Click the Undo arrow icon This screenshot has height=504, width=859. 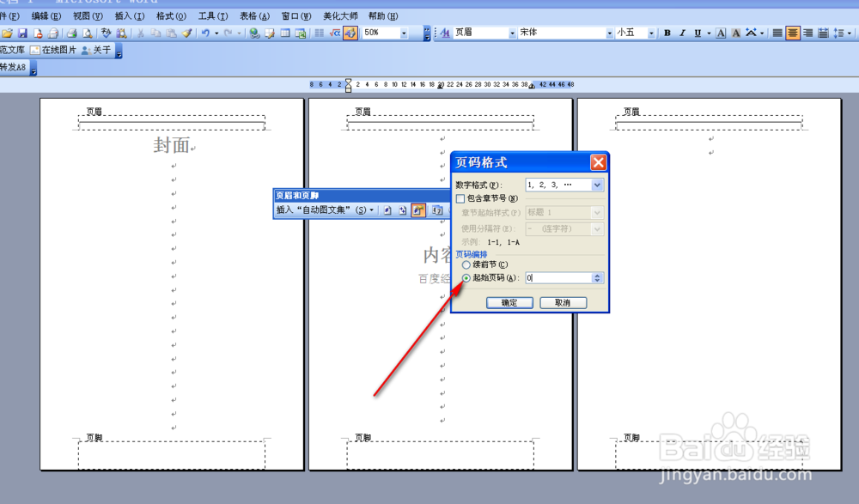tap(205, 33)
